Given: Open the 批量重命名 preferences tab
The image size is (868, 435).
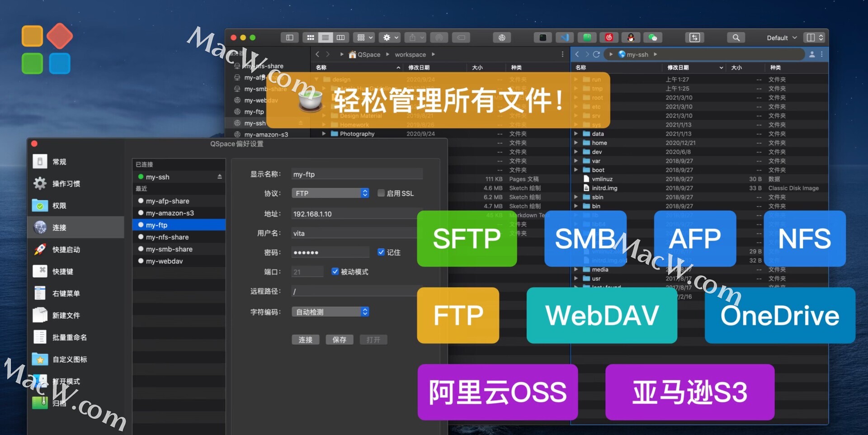Looking at the screenshot, I should pyautogui.click(x=76, y=337).
